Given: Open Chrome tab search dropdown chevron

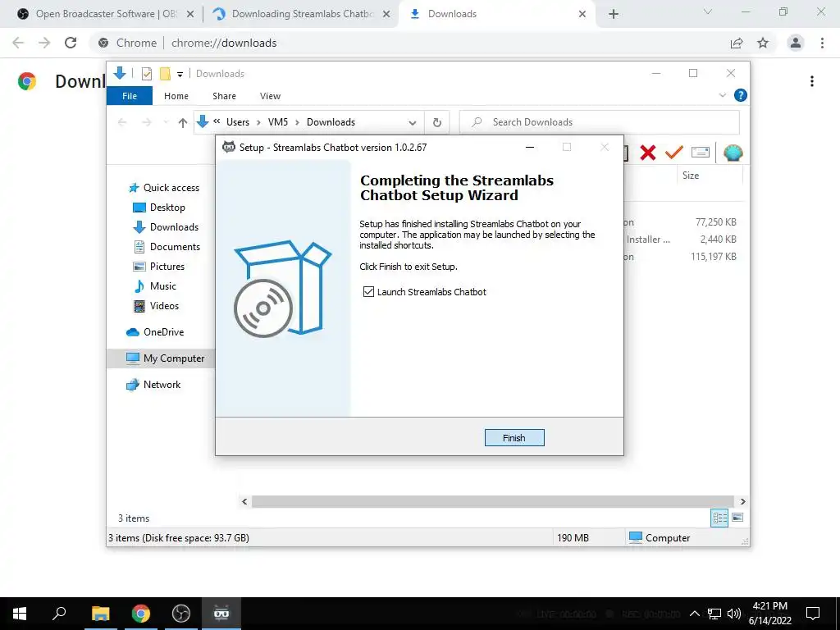Looking at the screenshot, I should [708, 11].
